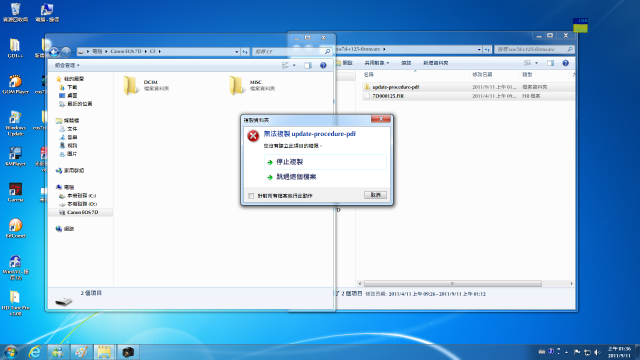The height and width of the screenshot is (360, 640).
Task: Open the GOM Player desktop shortcut
Action: (x=16, y=85)
